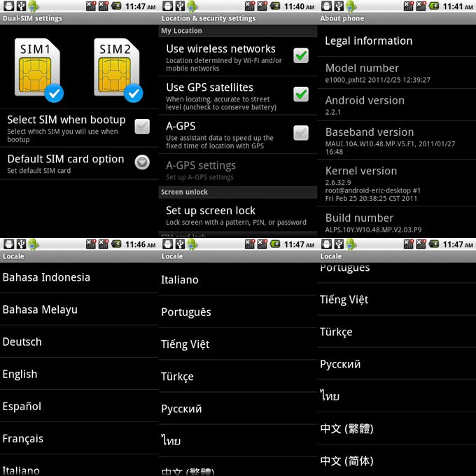Screen dimensions: 476x476
Task: Expand the Default SIM card option dropdown
Action: (142, 162)
